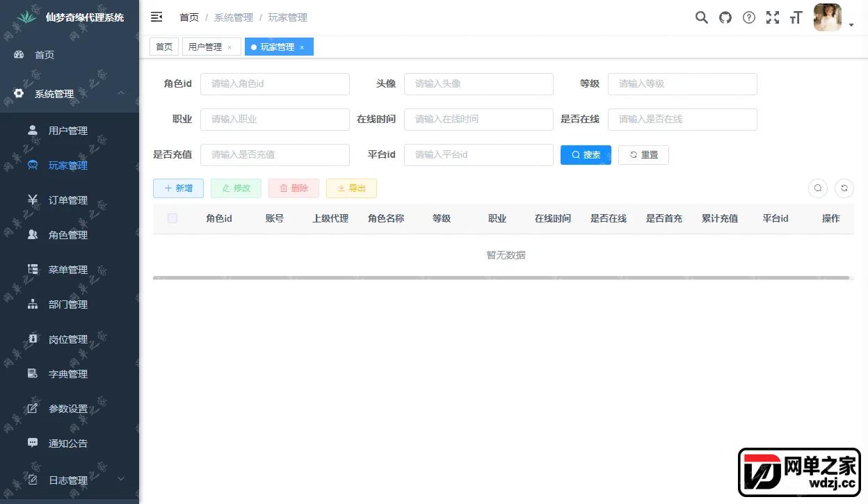Viewport: 868px width, 504px height.
Task: Open 用户管理 in the sidebar
Action: tap(70, 131)
